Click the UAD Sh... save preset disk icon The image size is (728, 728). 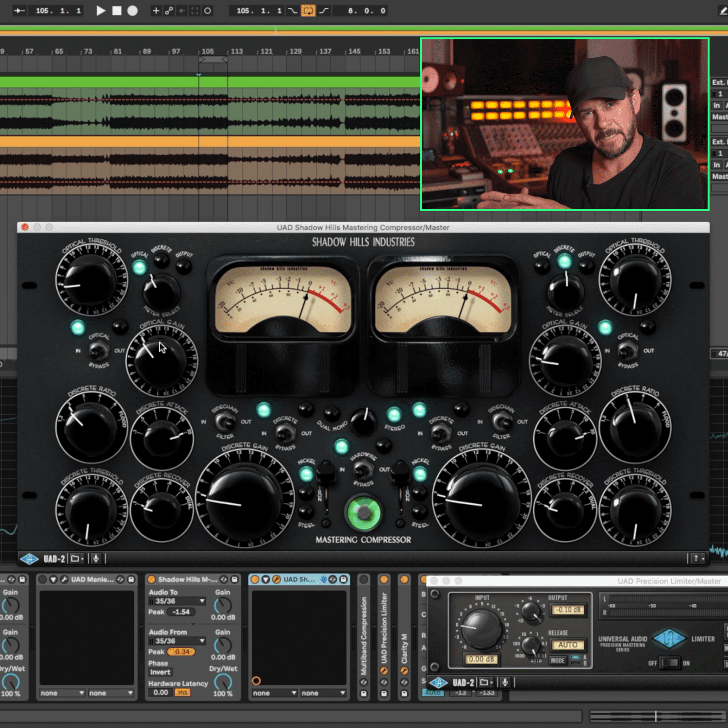click(344, 579)
